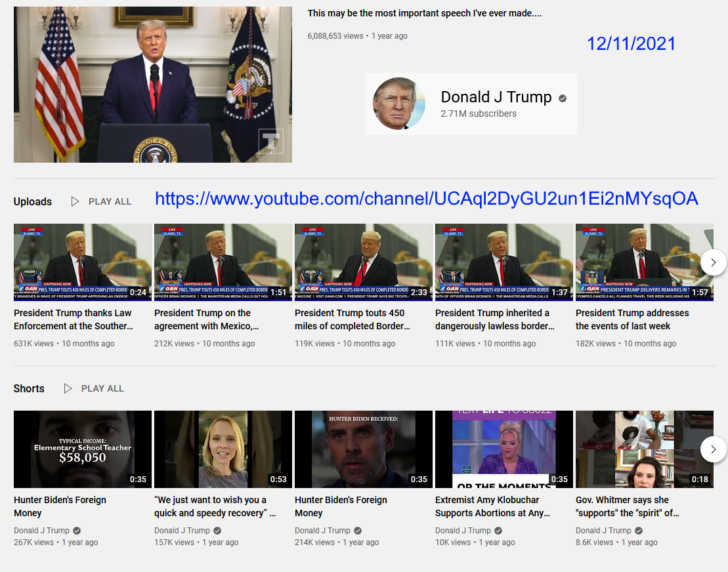The width and height of the screenshot is (728, 572).
Task: Click the Donald J Trump channel link above 10K views
Action: 463,531
